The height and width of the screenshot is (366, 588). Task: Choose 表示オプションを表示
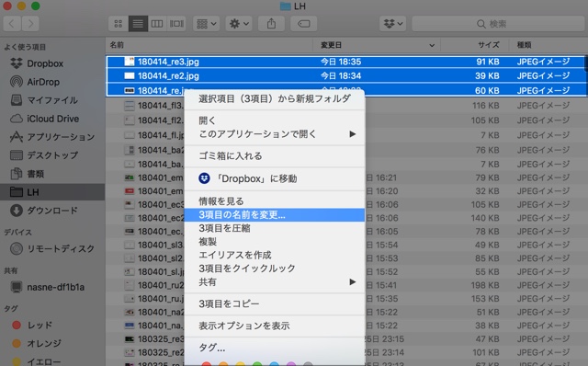coord(275,326)
